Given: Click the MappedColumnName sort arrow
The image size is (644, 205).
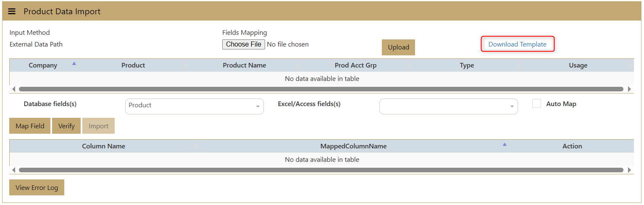Looking at the screenshot, I should click(505, 145).
